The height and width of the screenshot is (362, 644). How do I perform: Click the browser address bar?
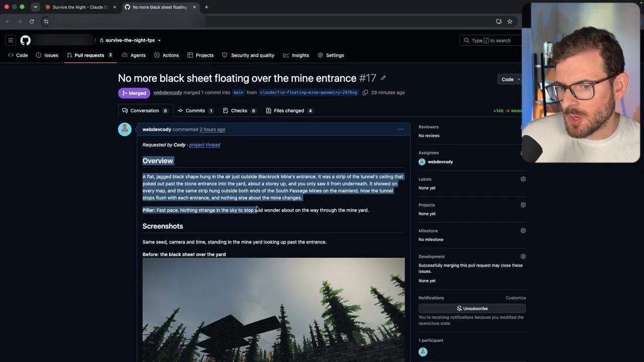[272, 21]
